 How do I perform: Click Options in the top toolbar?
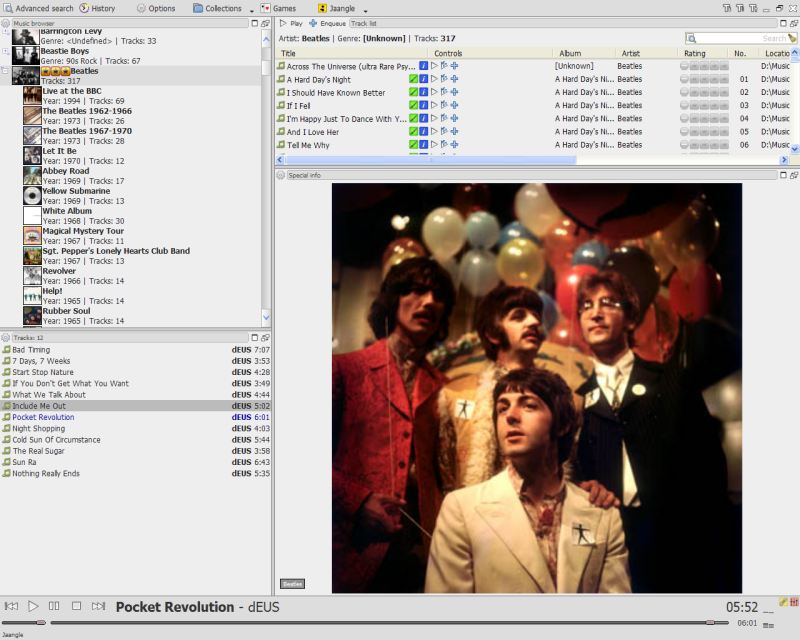pyautogui.click(x=155, y=8)
